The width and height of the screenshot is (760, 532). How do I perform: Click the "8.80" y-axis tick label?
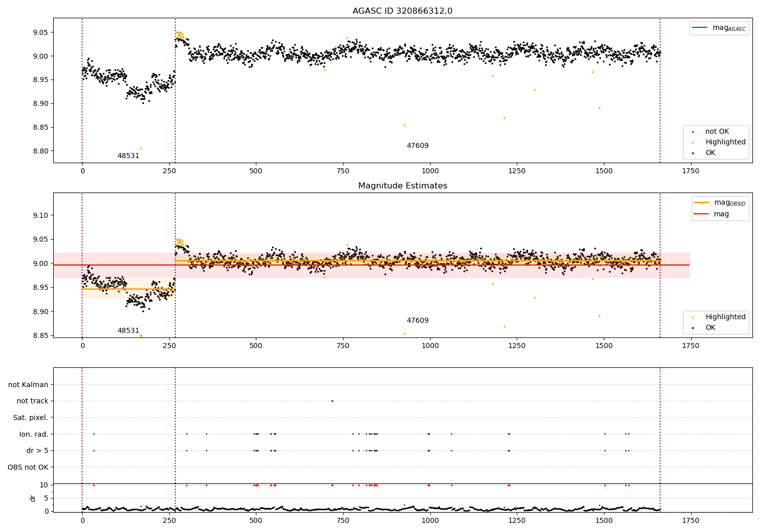click(40, 151)
